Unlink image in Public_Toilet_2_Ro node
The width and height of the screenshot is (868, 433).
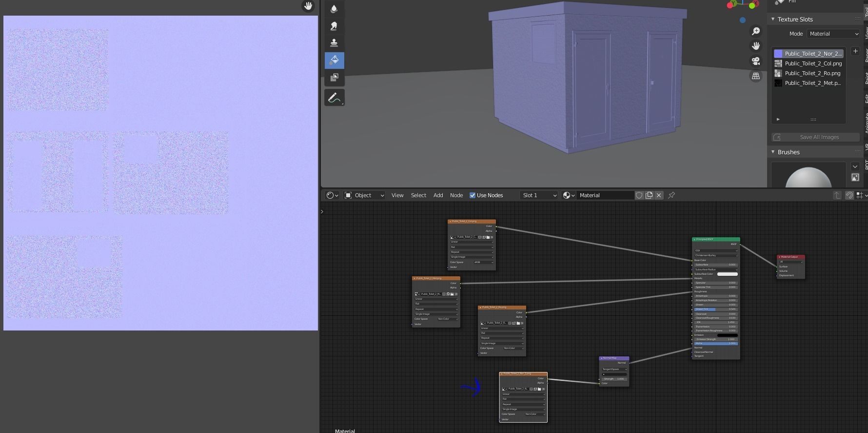522,323
